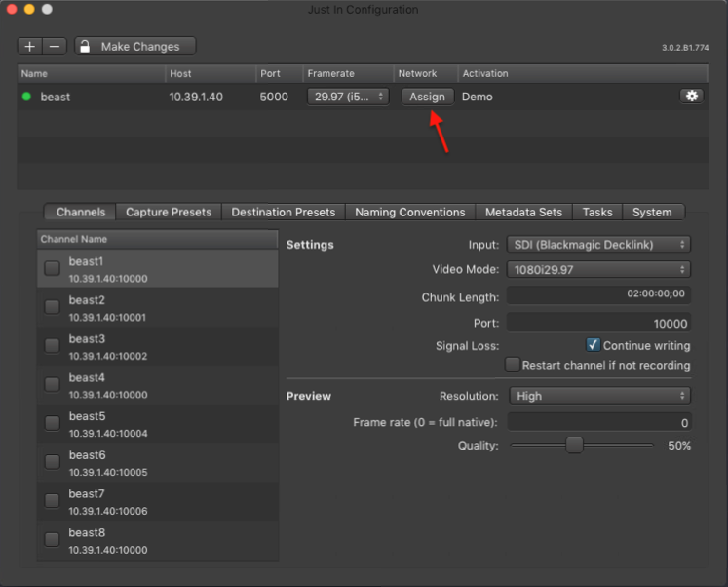Toggle the beast1 channel checkbox
728x587 pixels.
tap(52, 268)
